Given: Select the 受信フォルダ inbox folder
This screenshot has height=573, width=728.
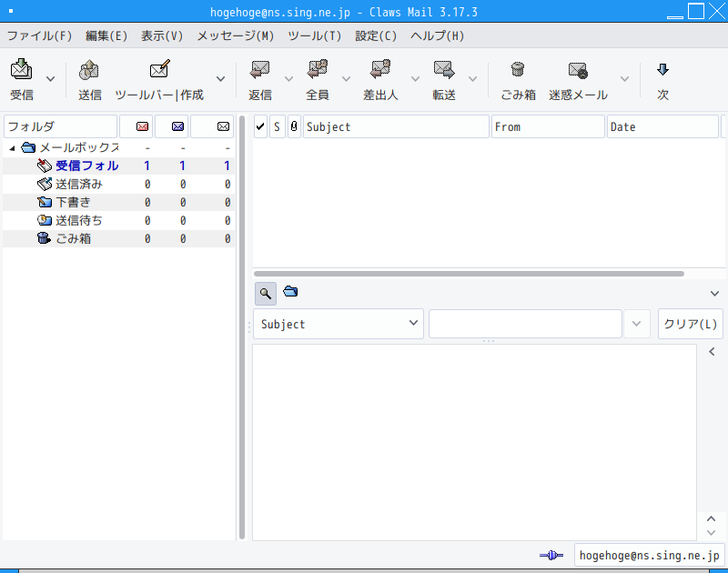Looking at the screenshot, I should tap(118, 166).
